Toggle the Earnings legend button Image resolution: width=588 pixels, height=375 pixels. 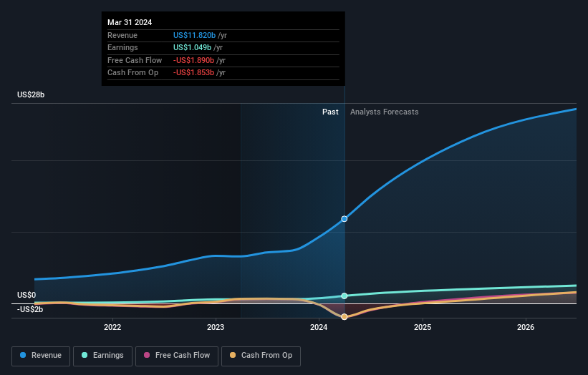[x=102, y=356]
